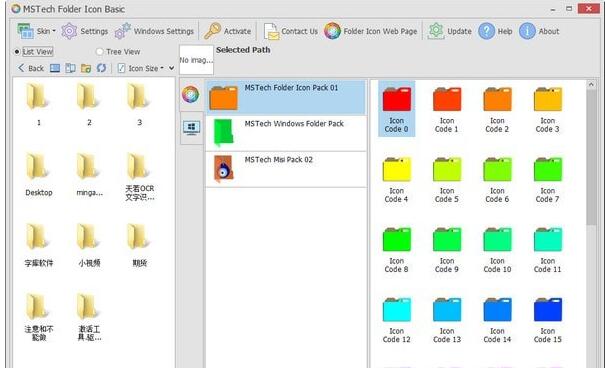605x368 pixels.
Task: Select MSTech Msi Pack 02
Action: point(286,169)
